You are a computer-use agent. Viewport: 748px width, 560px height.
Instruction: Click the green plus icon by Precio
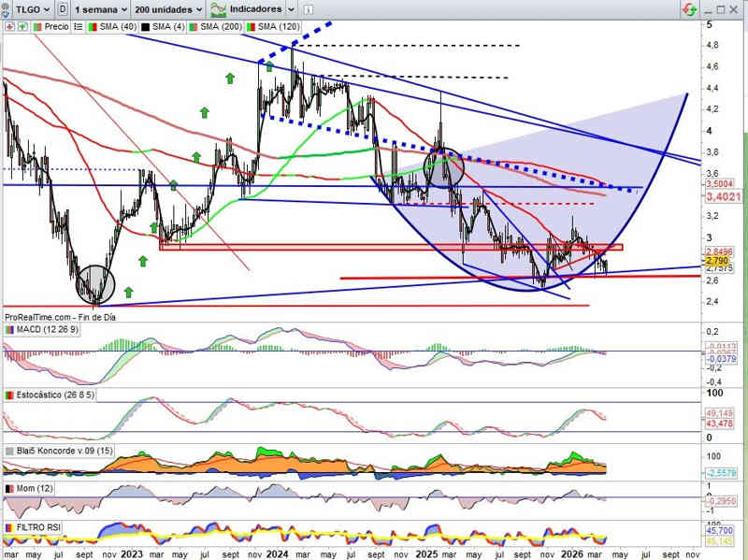[x=21, y=27]
